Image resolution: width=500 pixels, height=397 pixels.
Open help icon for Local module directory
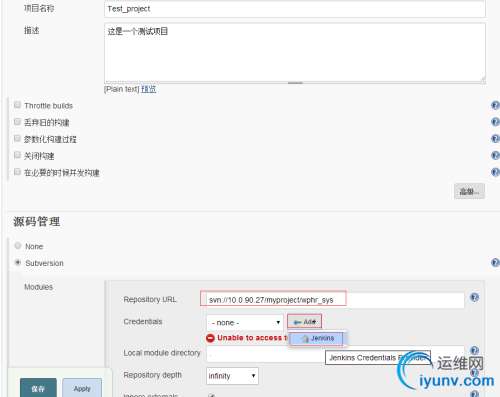474,351
